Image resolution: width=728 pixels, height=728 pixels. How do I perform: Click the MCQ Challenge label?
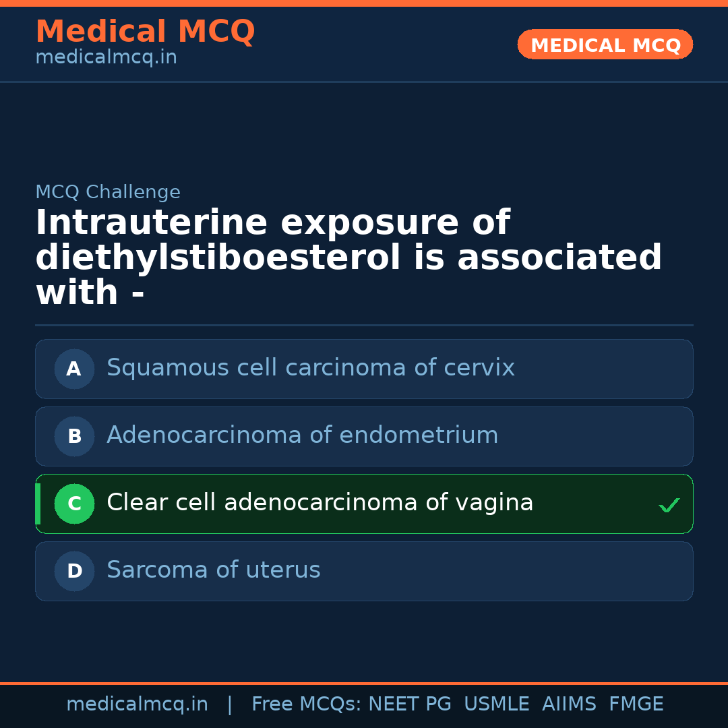(108, 192)
